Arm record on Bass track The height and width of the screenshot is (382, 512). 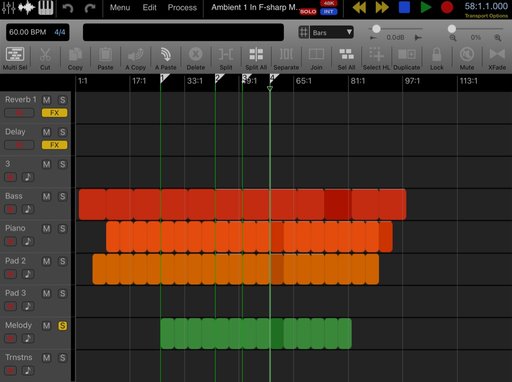[11, 209]
